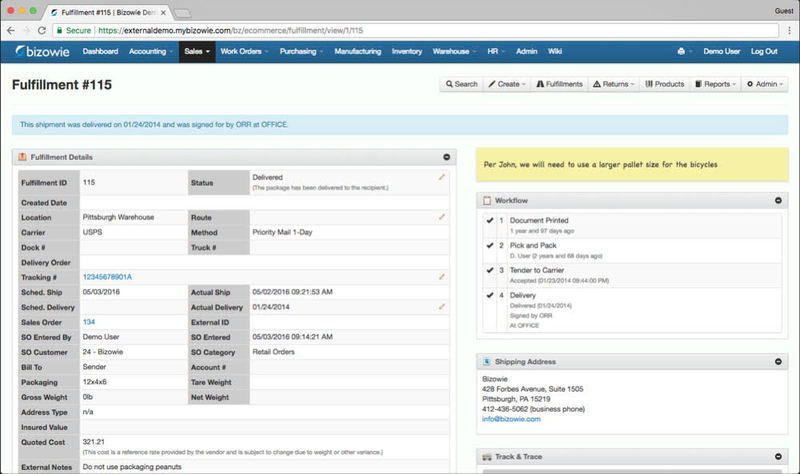
Task: Click the browser address bar
Action: 400,30
